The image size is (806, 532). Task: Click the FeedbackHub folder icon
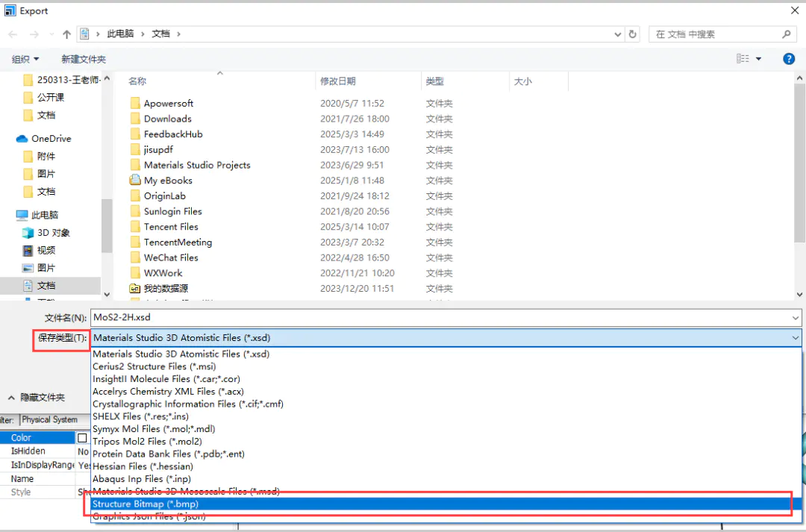click(x=135, y=134)
